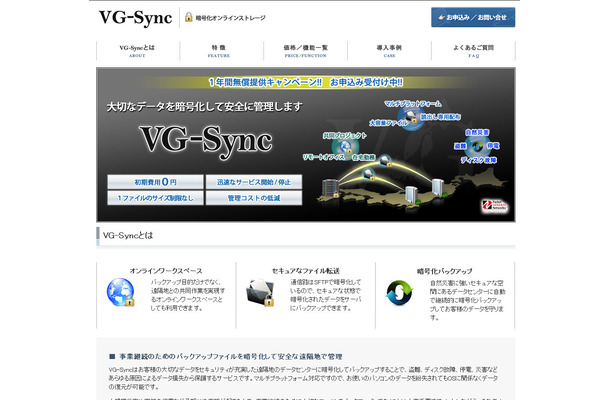Click the オンラインワークスペース heading

166,271
